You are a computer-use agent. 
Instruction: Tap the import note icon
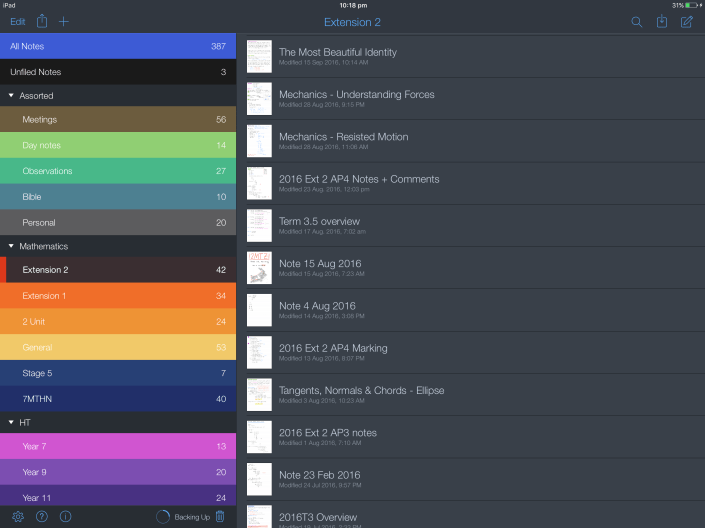pyautogui.click(x=661, y=22)
